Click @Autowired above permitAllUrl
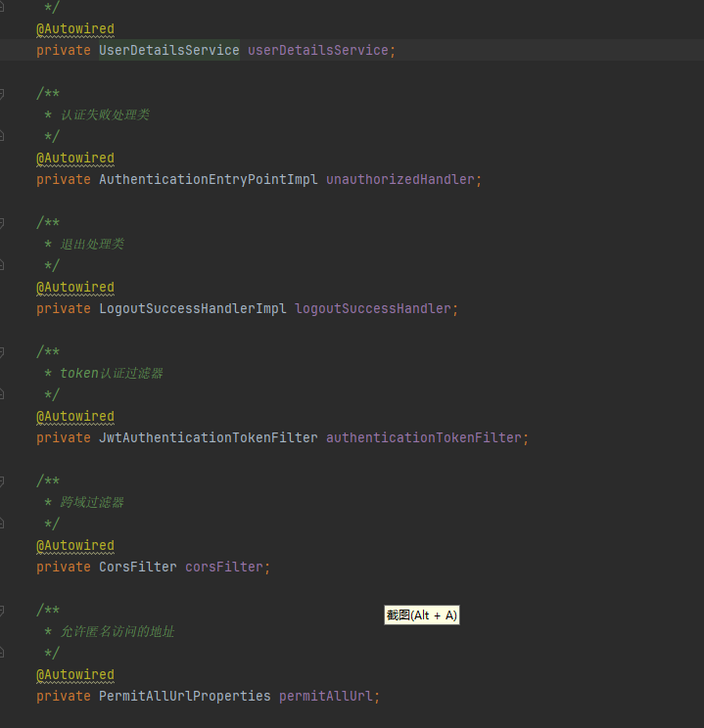The height and width of the screenshot is (728, 704). [75, 674]
